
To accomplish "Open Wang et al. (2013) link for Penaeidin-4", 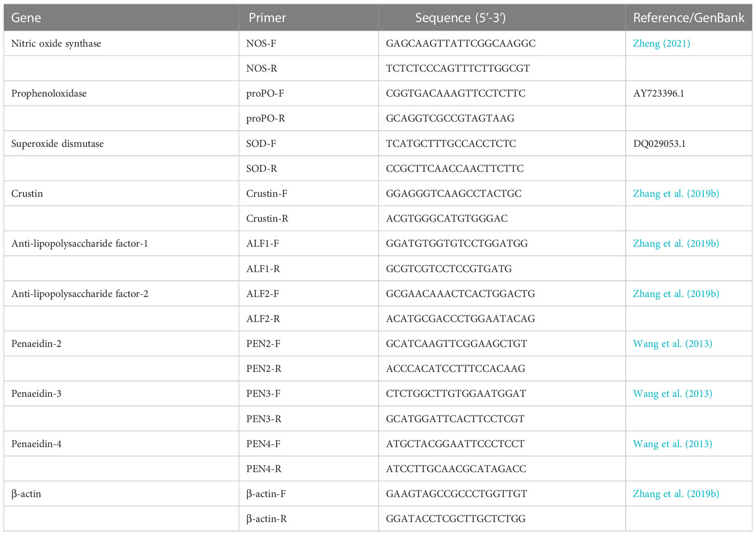I will point(673,444).
